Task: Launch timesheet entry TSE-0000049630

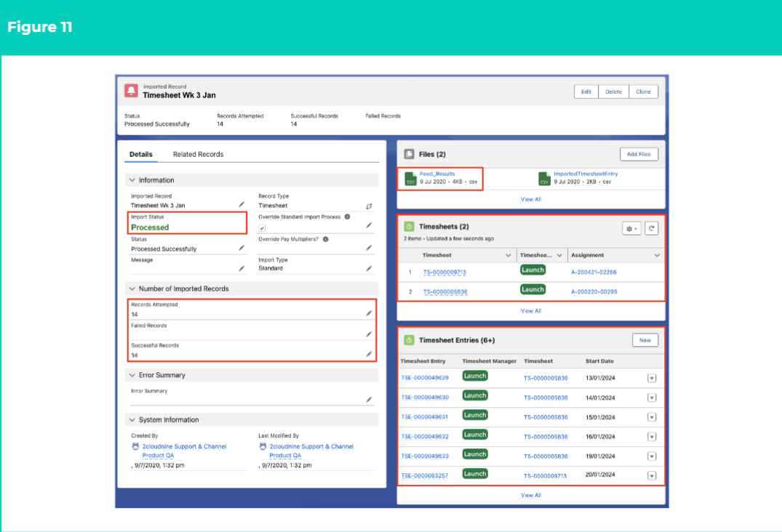Action: point(475,395)
